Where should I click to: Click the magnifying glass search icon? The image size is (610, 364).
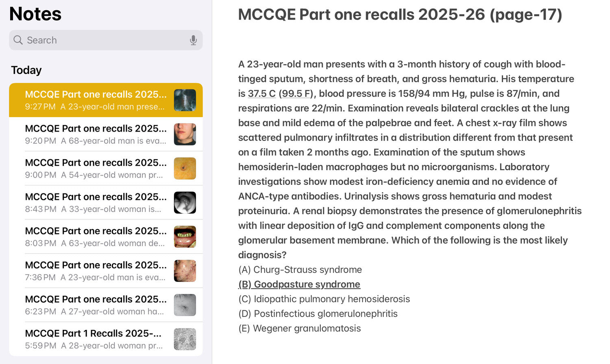click(x=18, y=40)
